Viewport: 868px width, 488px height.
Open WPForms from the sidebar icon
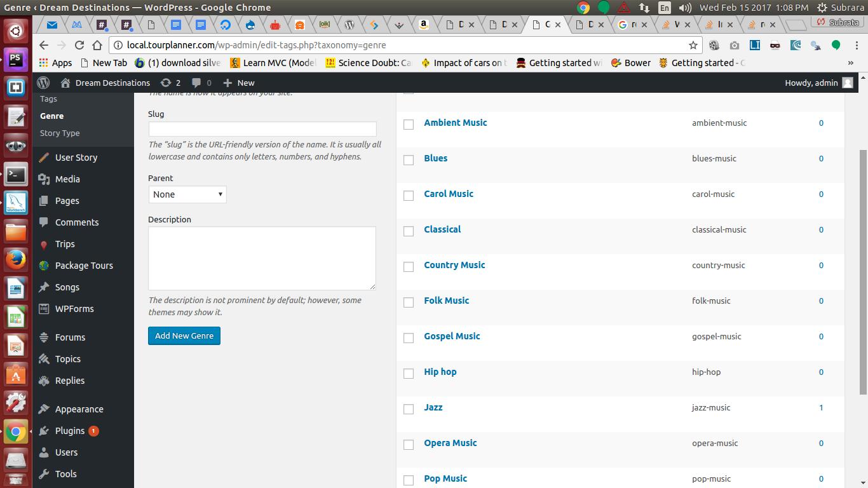point(43,309)
